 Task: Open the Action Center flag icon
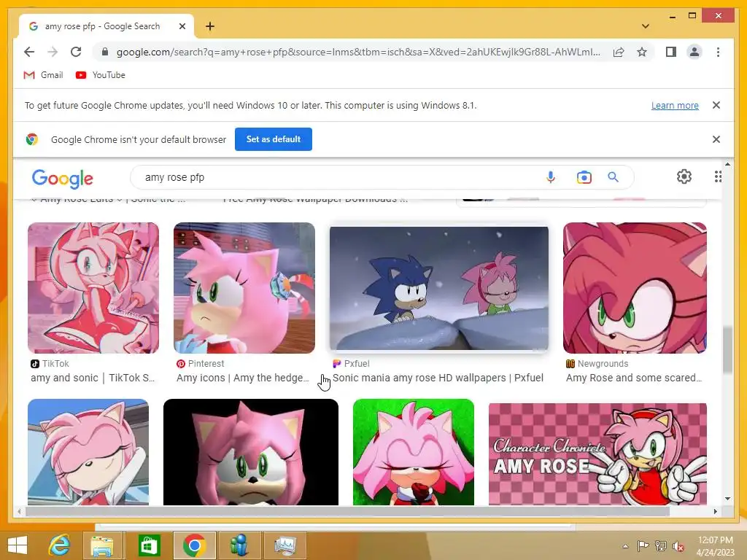pos(643,546)
